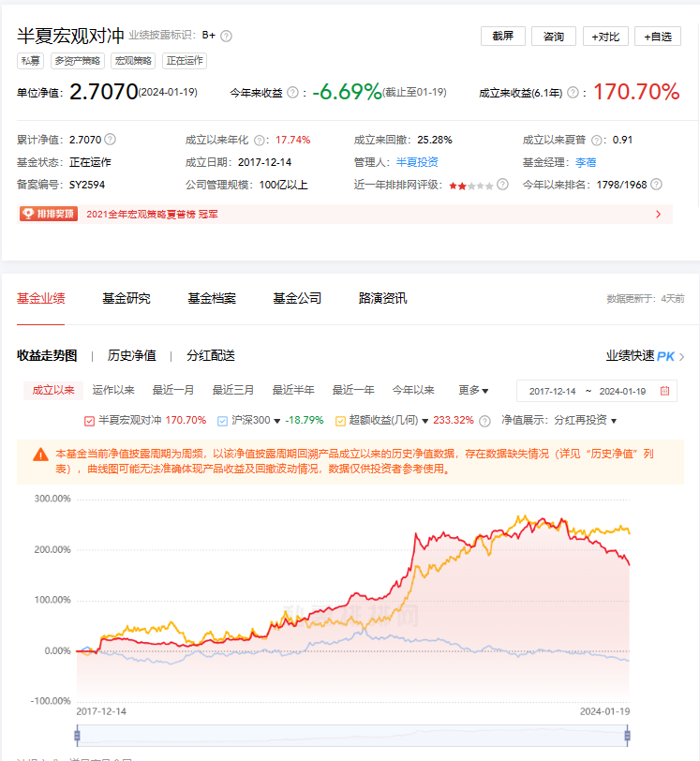Open 业绩快速PK chevron
The width and height of the screenshot is (700, 761).
682,357
